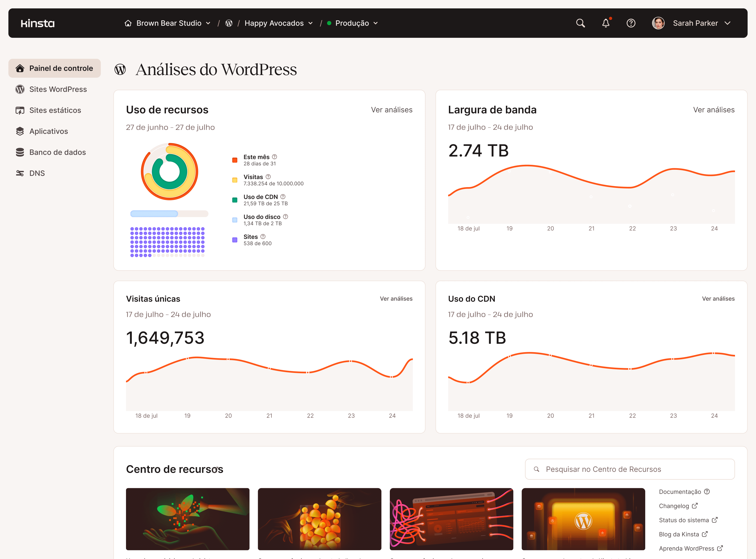
Task: Expand the Produção environment selector
Action: (352, 23)
